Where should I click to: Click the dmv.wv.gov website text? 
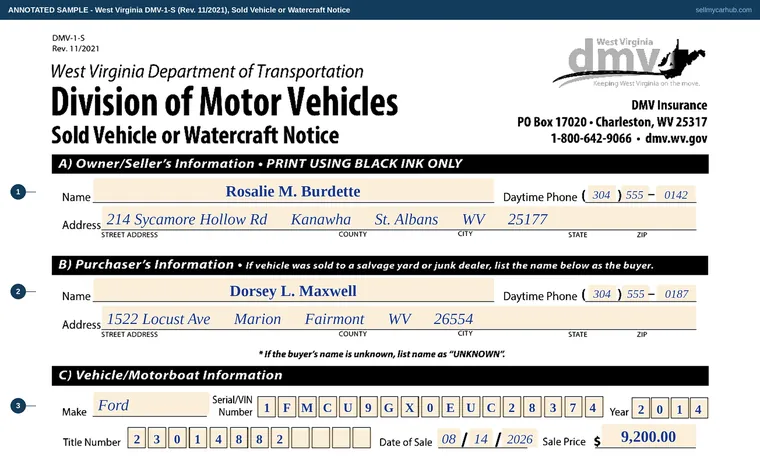676,138
